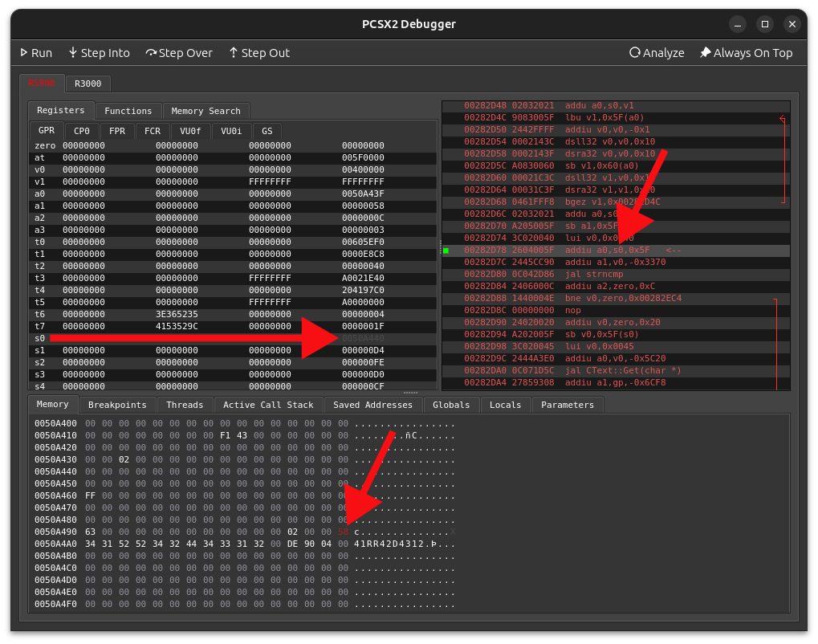Select memory row address 0050A400

pyautogui.click(x=55, y=423)
